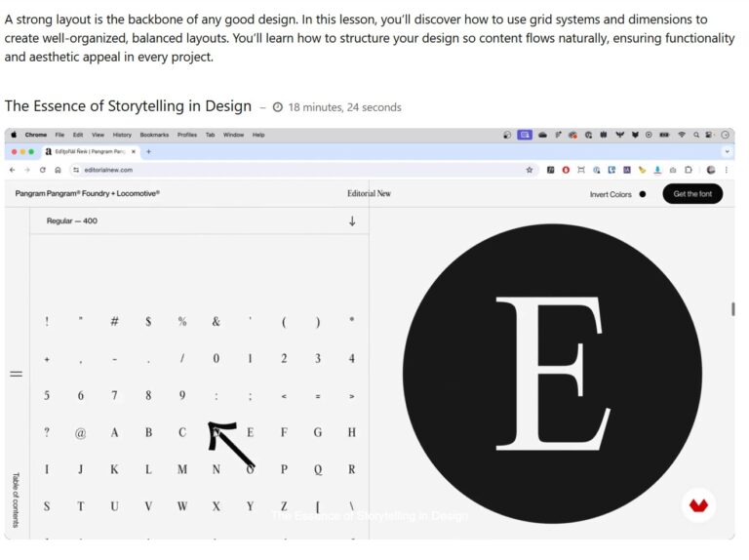Open the hamburger menu on left edge
This screenshot has width=749, height=560.
click(16, 374)
